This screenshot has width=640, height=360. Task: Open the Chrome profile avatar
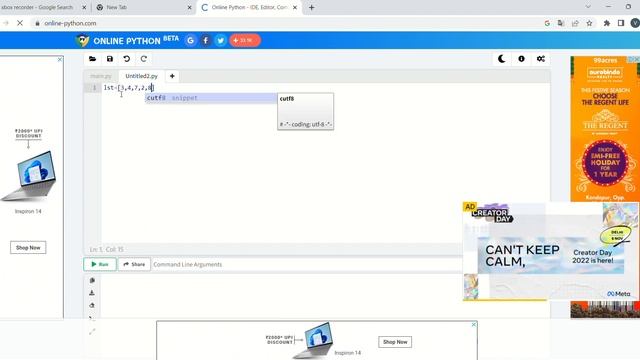click(x=635, y=23)
